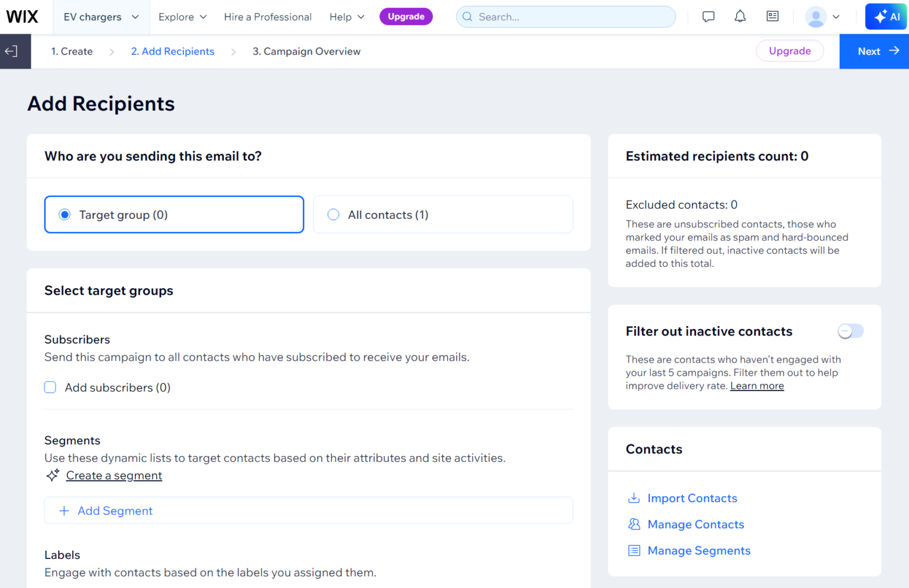The image size is (909, 588).
Task: Open the chat messages icon
Action: (708, 17)
